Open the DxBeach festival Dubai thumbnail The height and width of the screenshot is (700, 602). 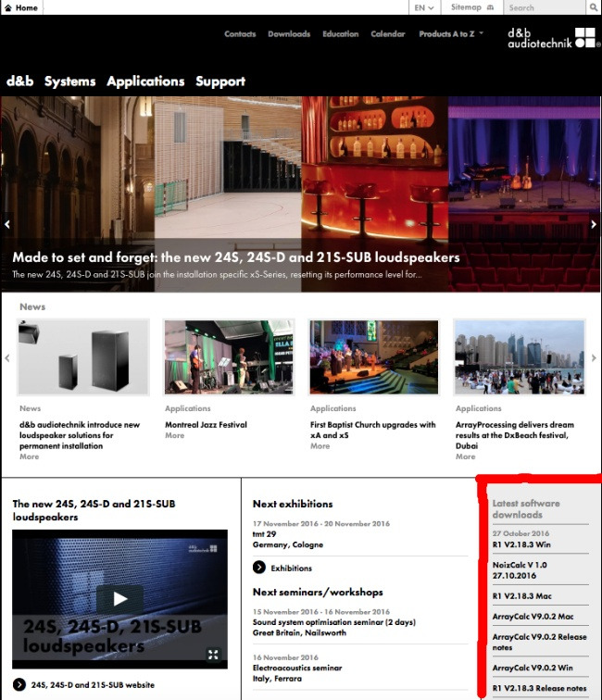[x=520, y=357]
